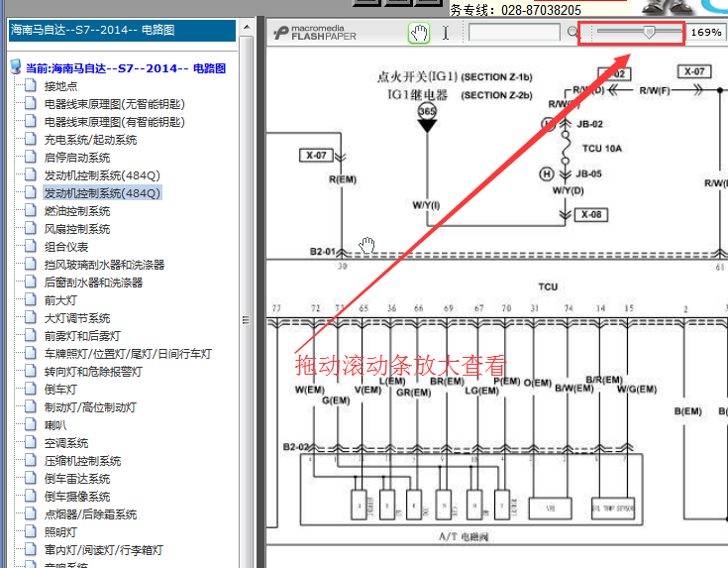Screen dimensions: 728x568
Task: Open 转向灯和危险报警灯 diagram
Action: pos(93,372)
